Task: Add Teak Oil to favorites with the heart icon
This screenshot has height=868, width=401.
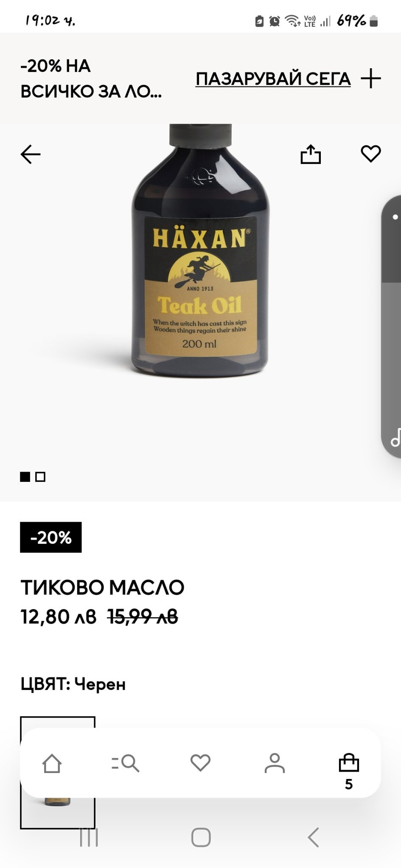Action: (371, 153)
